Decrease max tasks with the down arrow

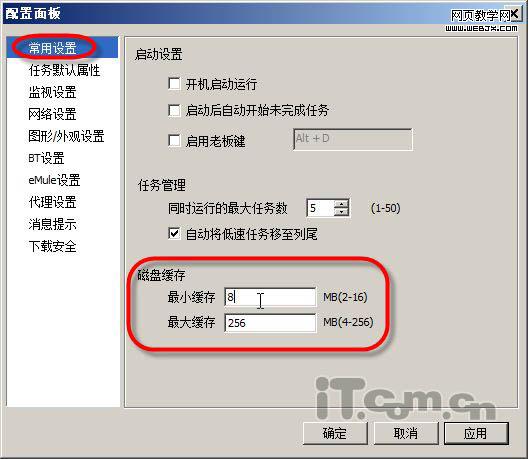tap(341, 212)
